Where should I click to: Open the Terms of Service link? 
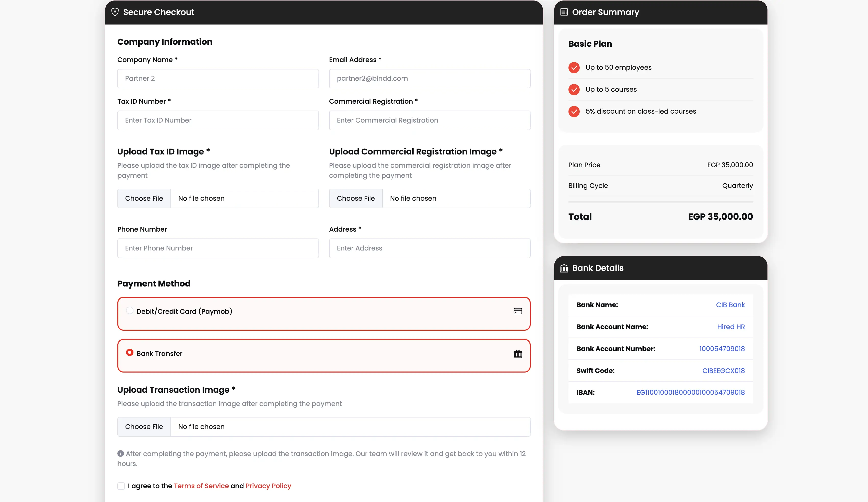point(201,486)
